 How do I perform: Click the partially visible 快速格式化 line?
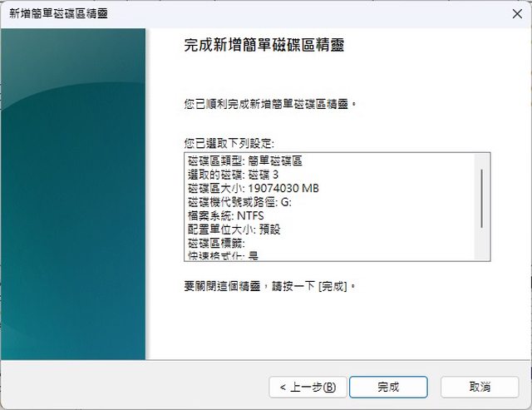click(x=224, y=256)
